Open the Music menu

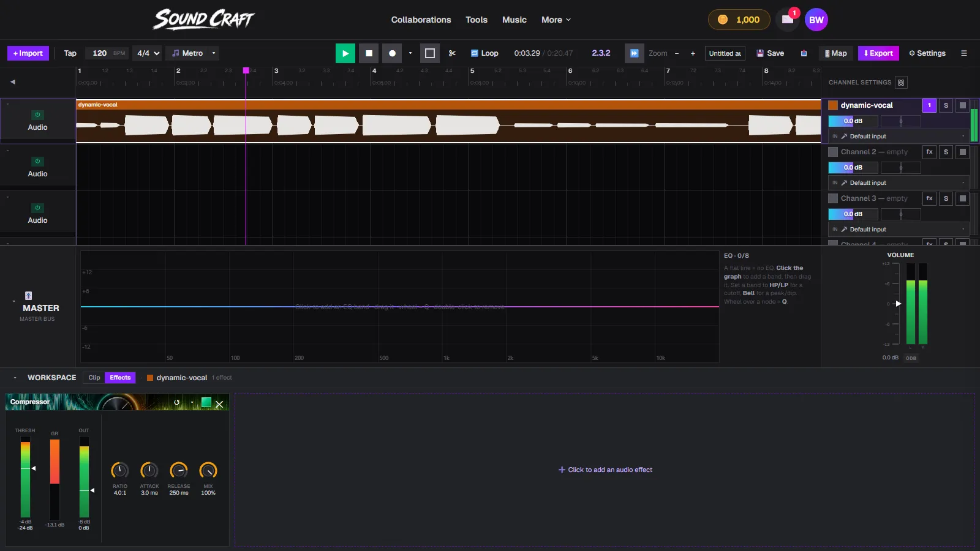point(514,20)
